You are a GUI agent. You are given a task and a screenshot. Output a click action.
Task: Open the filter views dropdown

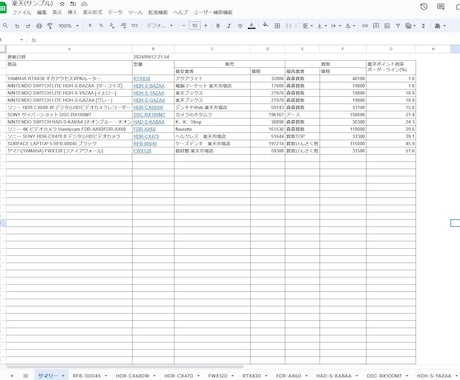point(411,26)
